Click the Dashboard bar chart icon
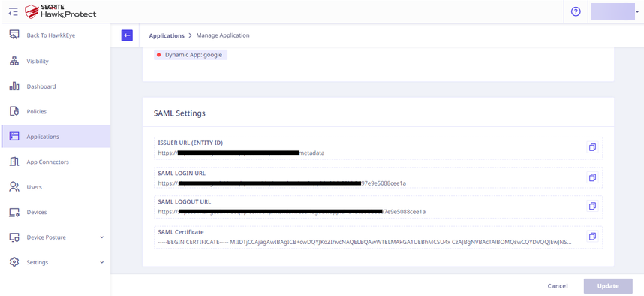 pos(14,86)
